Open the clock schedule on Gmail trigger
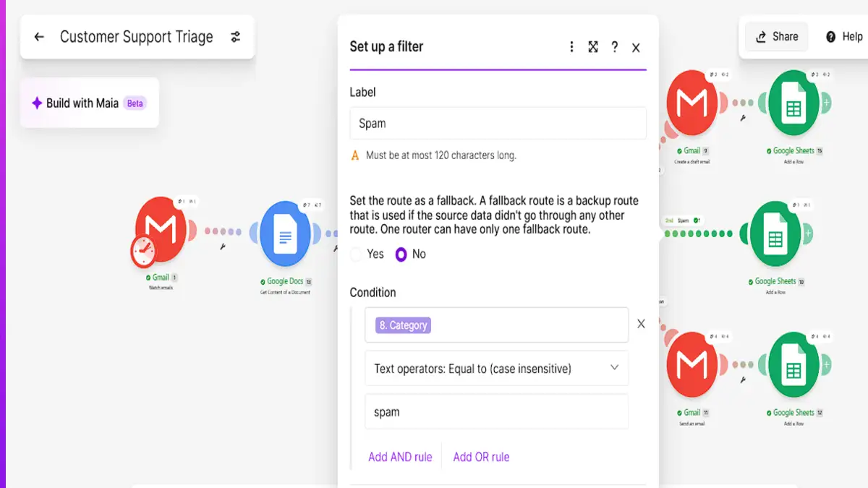Image resolution: width=868 pixels, height=488 pixels. pos(143,251)
